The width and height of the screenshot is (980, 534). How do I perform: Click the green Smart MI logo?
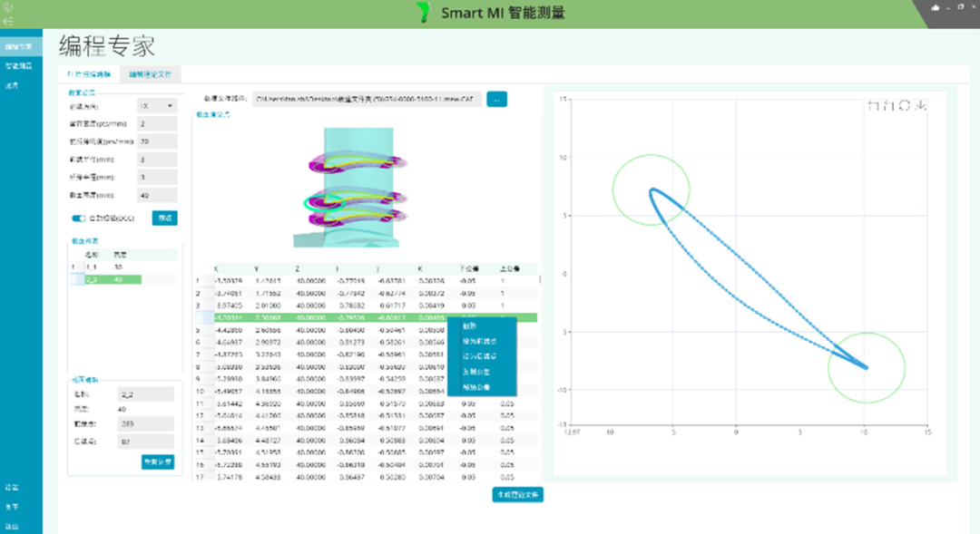(x=425, y=13)
